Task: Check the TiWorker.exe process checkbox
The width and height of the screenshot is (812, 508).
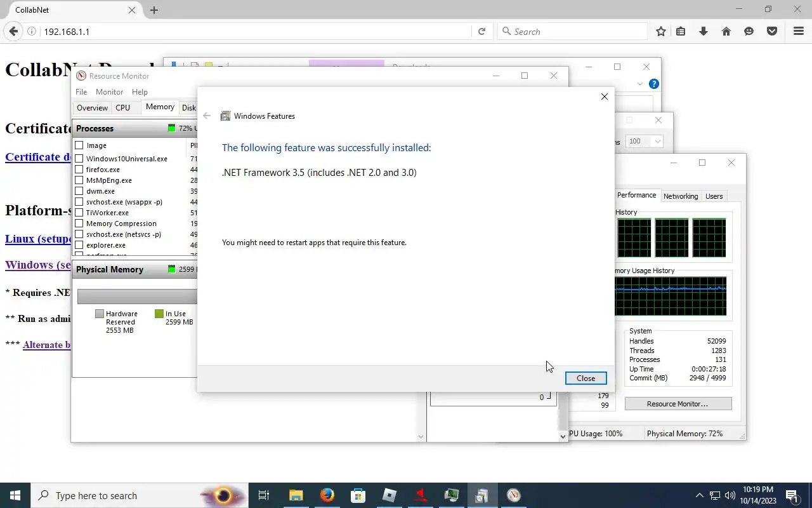Action: (79, 213)
